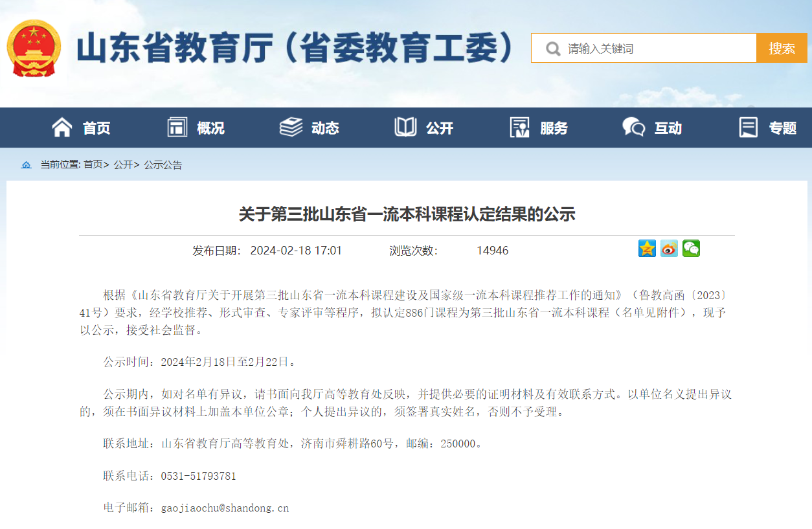The width and height of the screenshot is (812, 529).
Task: Share via the QQ Zone star icon
Action: 647,249
